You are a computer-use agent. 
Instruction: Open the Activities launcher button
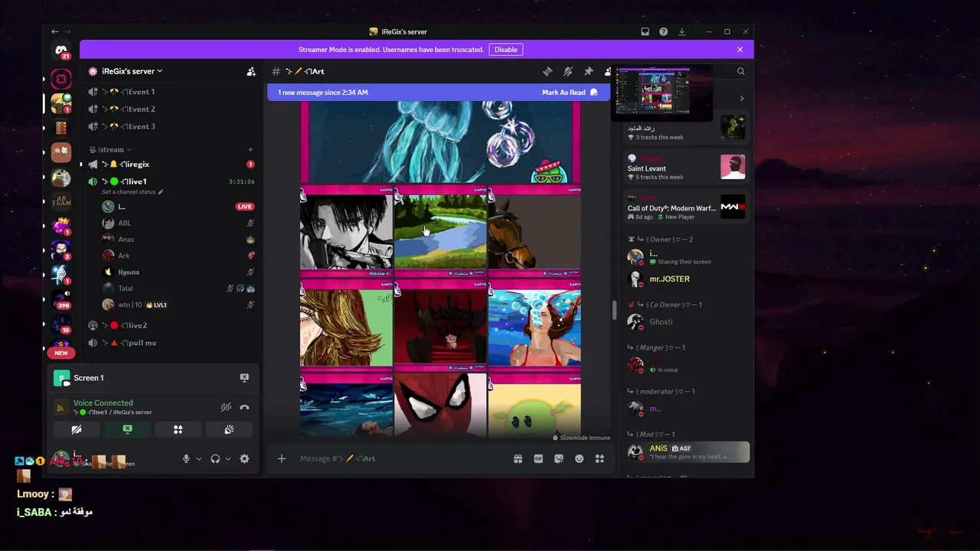coord(178,430)
